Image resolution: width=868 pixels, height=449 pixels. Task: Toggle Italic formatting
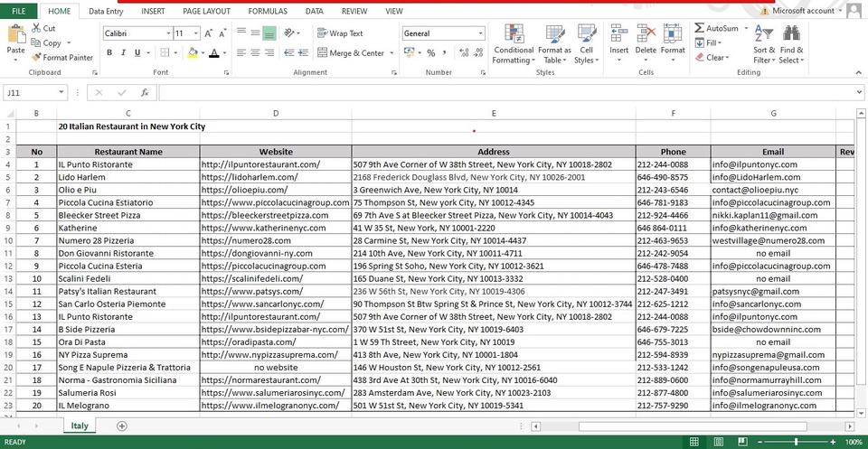pyautogui.click(x=123, y=53)
